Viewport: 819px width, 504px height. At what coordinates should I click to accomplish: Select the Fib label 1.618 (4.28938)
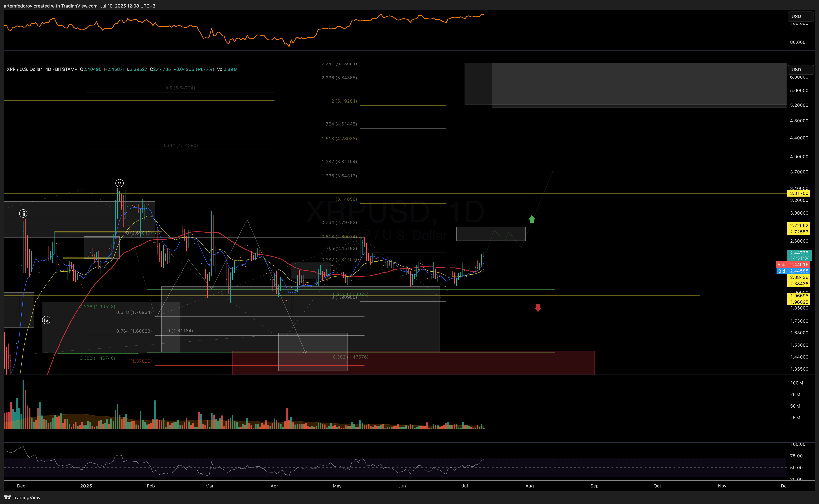339,139
